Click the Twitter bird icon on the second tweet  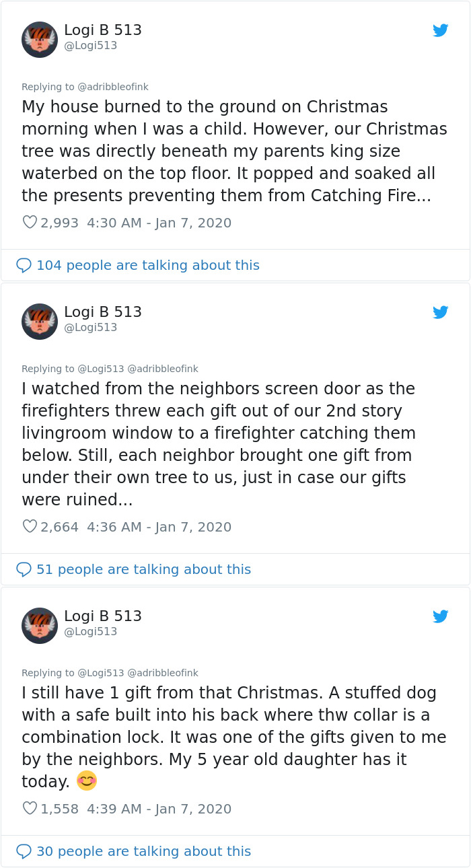pyautogui.click(x=441, y=312)
